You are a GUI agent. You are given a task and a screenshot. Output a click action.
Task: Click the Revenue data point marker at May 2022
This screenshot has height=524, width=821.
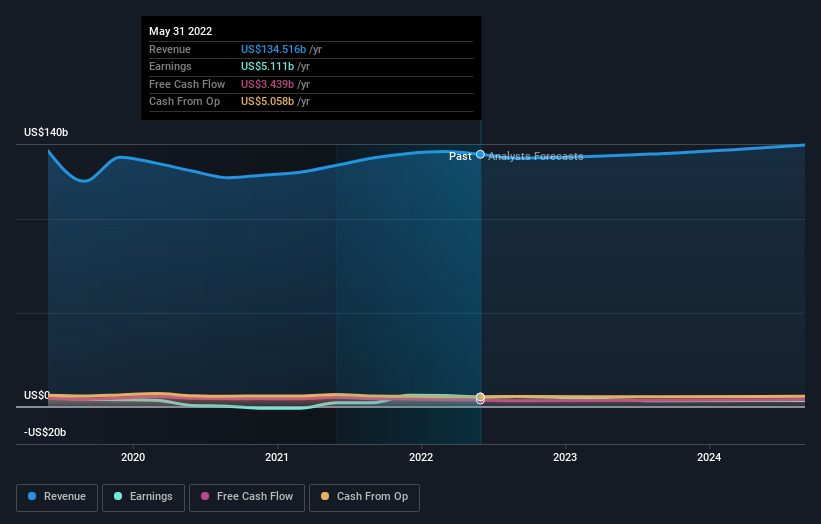(x=480, y=154)
